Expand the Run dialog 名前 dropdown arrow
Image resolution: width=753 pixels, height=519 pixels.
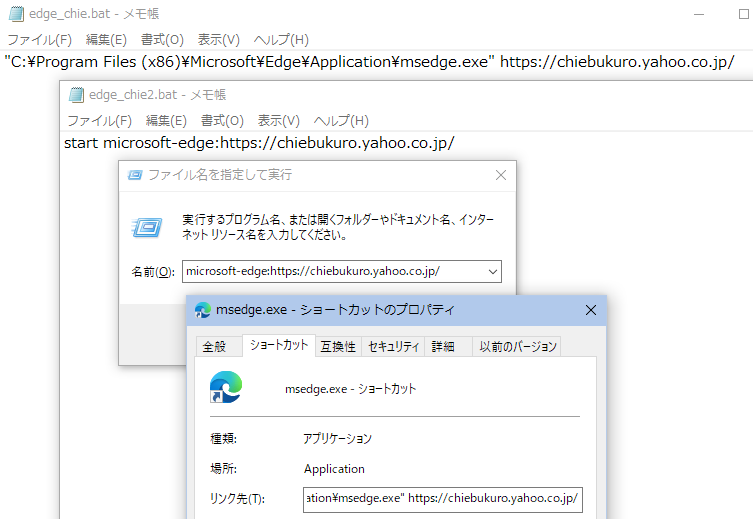[493, 272]
